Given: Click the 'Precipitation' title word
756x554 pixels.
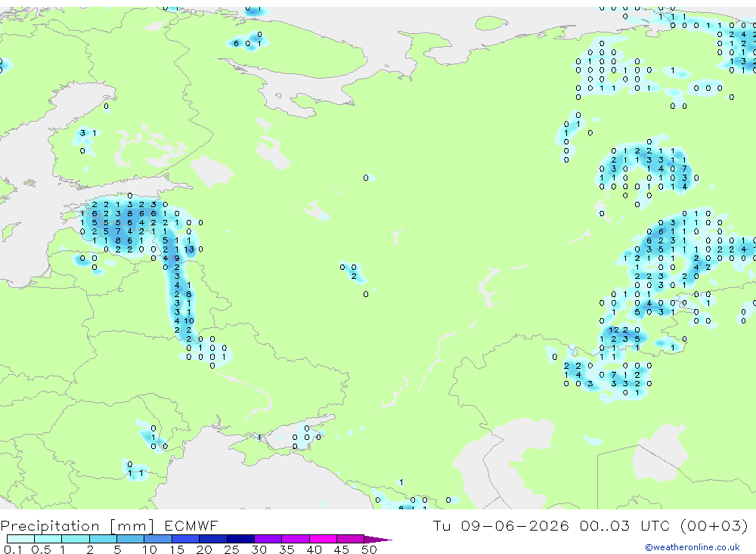Looking at the screenshot, I should 50,526.
